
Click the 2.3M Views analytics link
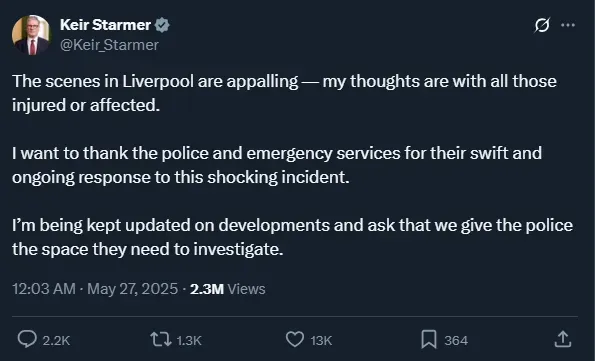click(x=227, y=289)
